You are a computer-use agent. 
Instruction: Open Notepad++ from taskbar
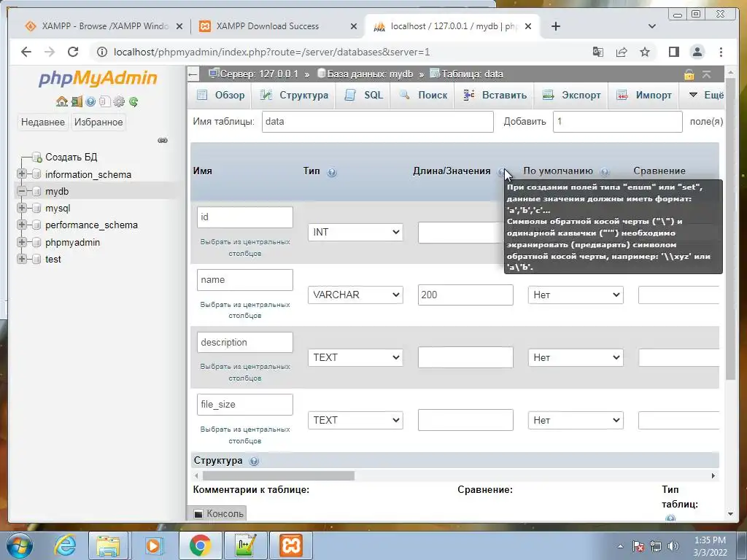pos(245,545)
